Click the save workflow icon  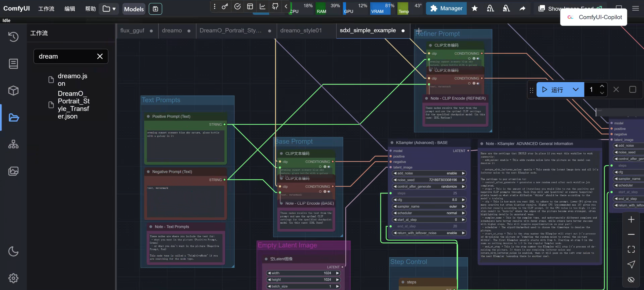click(155, 9)
